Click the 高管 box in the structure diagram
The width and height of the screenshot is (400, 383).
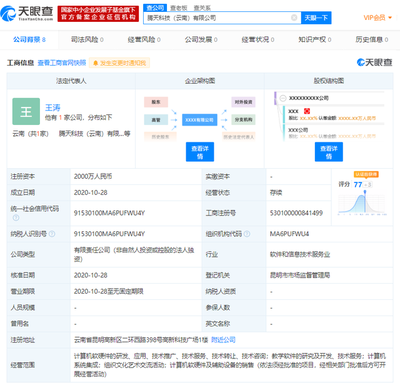(156, 120)
